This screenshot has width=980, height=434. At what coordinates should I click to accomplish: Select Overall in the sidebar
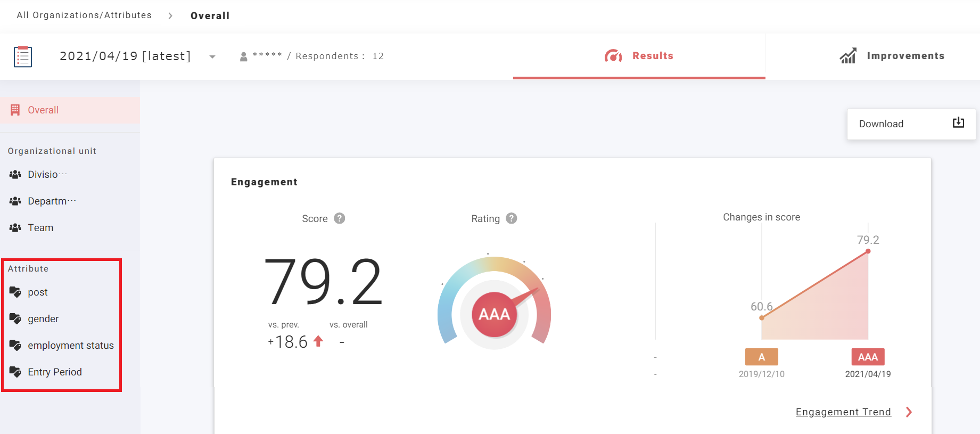43,110
